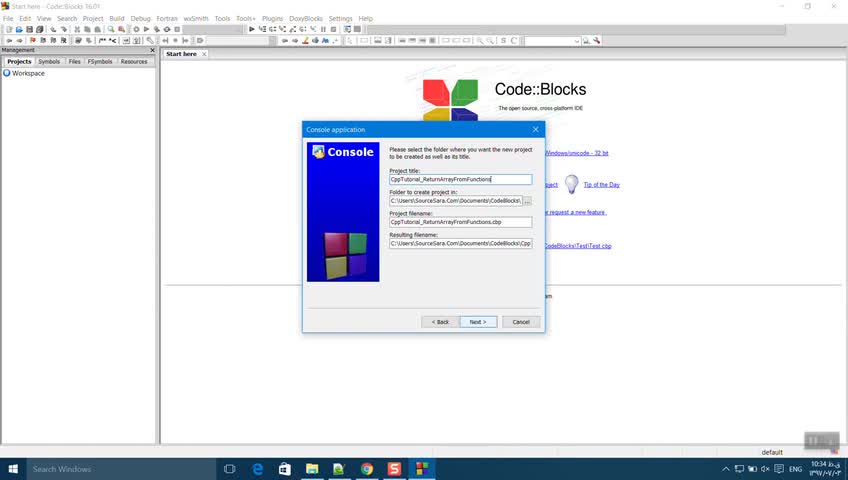Click the Save file toolbar icon

29,29
